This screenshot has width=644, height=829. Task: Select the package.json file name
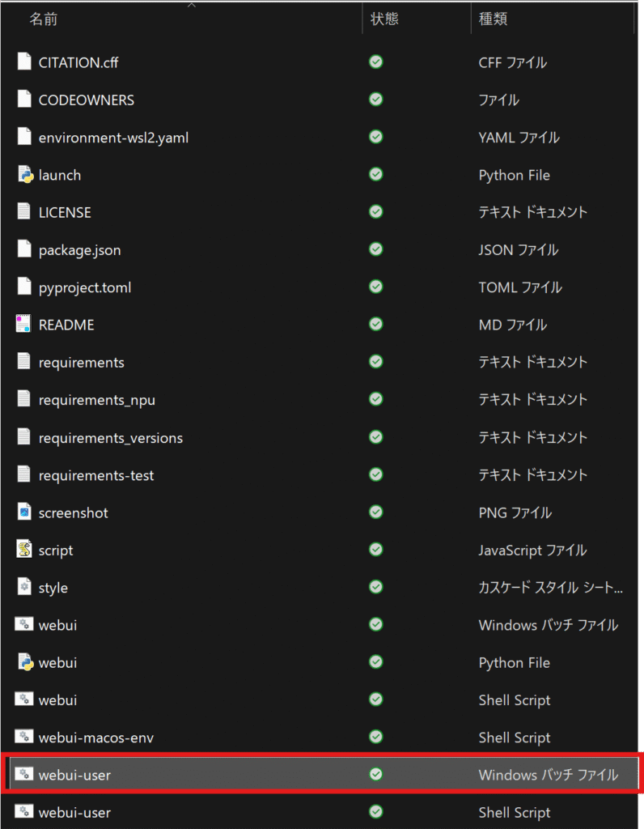[79, 250]
